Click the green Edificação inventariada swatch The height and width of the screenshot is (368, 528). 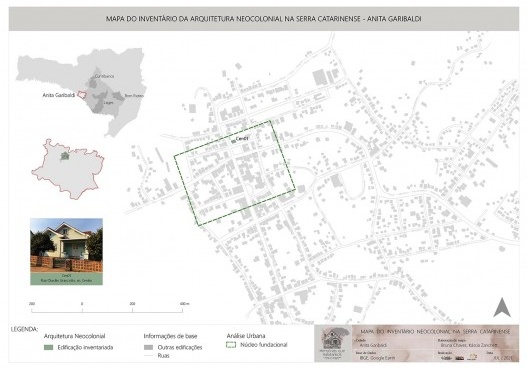click(48, 347)
